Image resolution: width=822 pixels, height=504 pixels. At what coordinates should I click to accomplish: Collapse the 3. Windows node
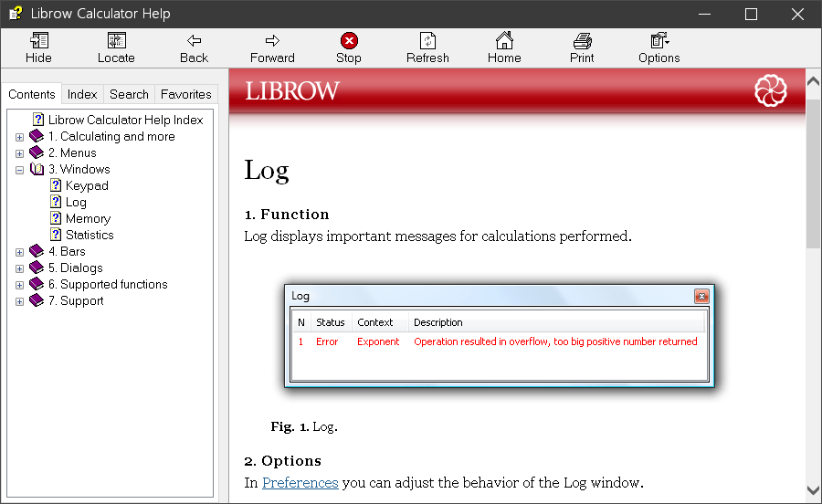19,170
